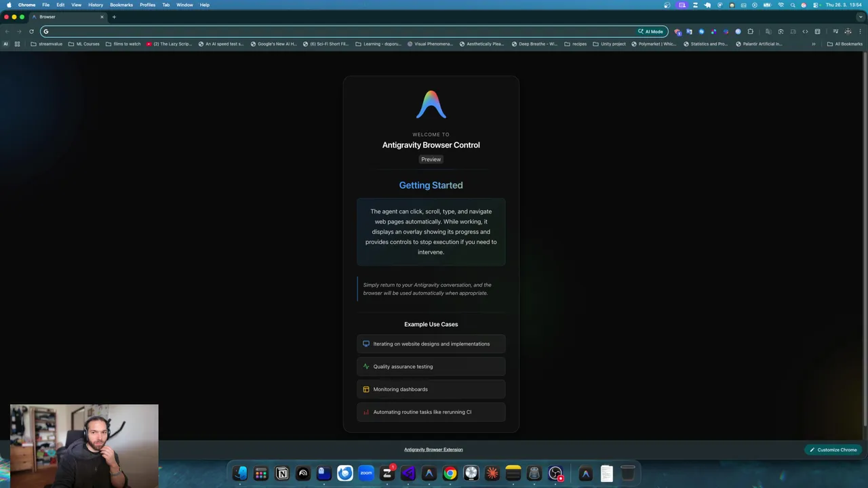
Task: Click the Customize Chrome button
Action: [x=833, y=450]
